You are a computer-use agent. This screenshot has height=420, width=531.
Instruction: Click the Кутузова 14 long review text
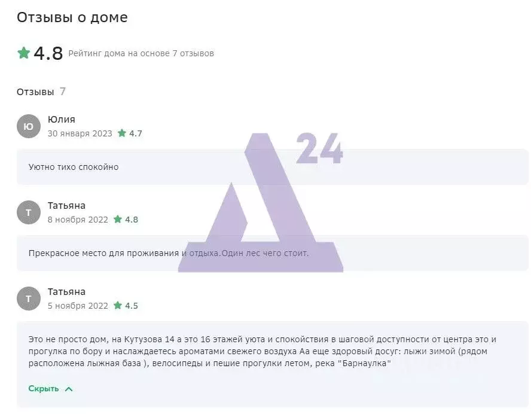pyautogui.click(x=263, y=351)
